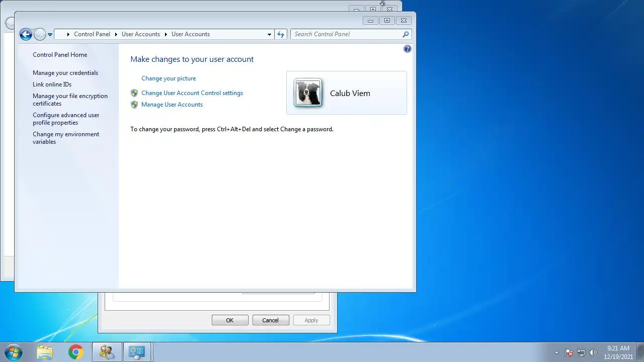Select first User Accounts breadcrumb segment
The height and width of the screenshot is (362, 644).
pos(141,34)
